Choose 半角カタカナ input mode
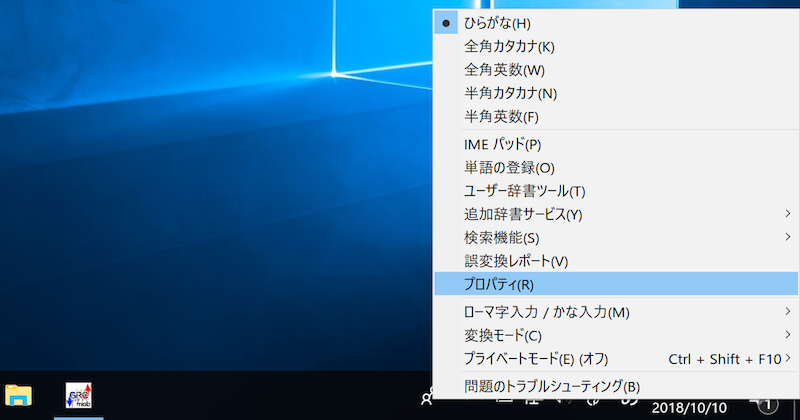This screenshot has width=800, height=420. point(510,93)
